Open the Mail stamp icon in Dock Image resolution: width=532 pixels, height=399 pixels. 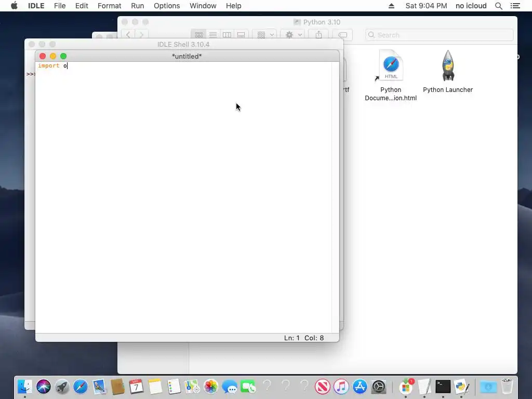pos(99,387)
